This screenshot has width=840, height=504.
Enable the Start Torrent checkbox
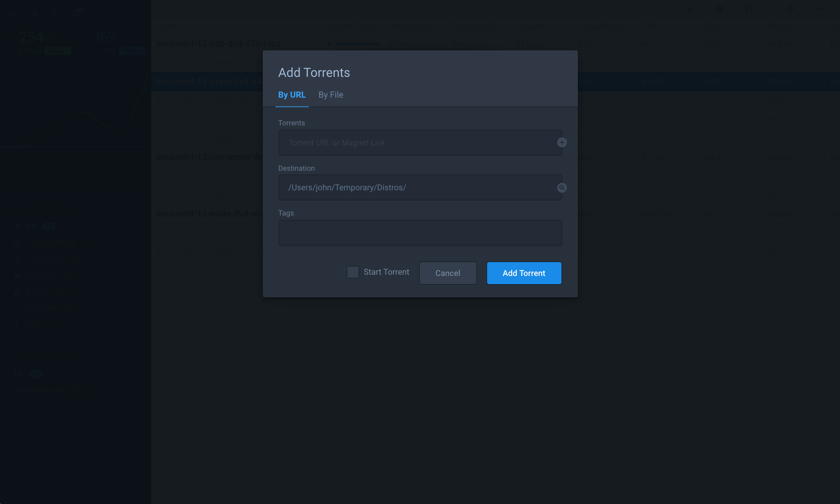pos(353,272)
